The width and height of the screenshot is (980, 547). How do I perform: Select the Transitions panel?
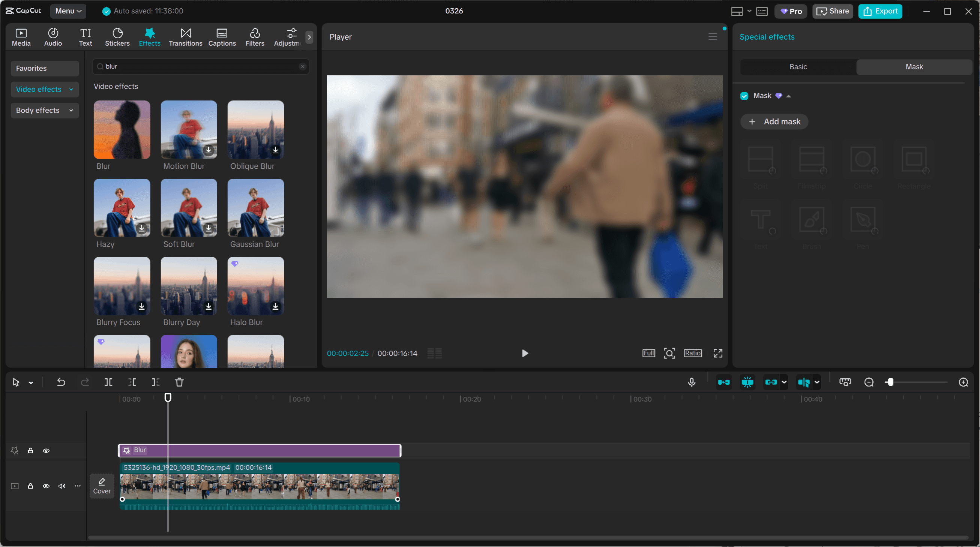[x=185, y=36]
